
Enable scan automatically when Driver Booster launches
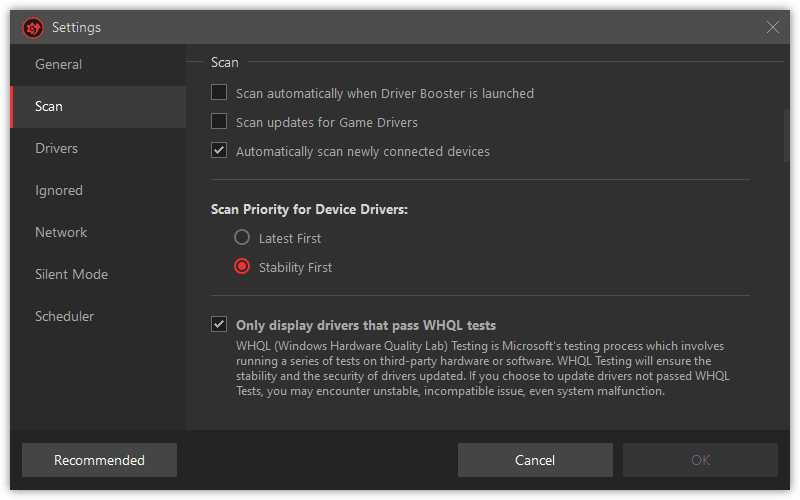219,92
